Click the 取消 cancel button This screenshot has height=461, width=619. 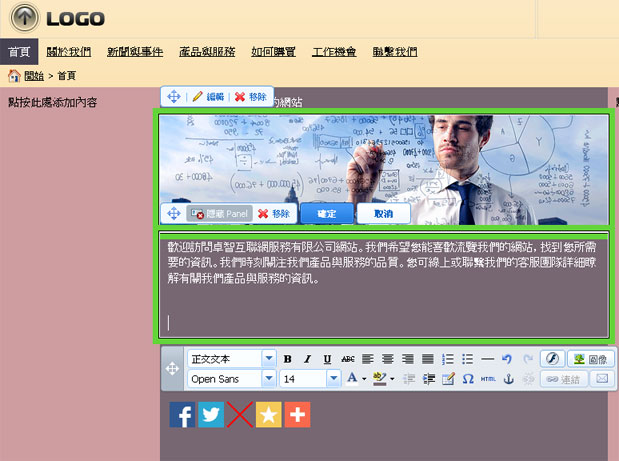click(383, 214)
